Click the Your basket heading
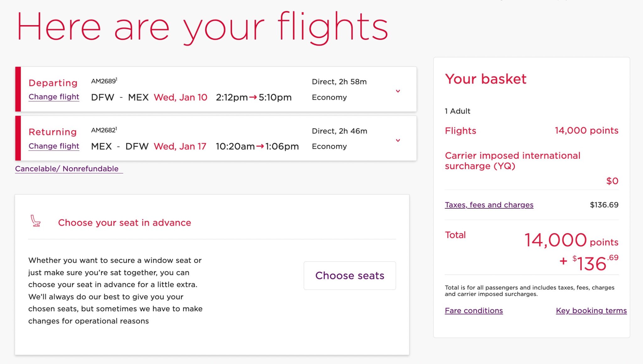 click(485, 79)
